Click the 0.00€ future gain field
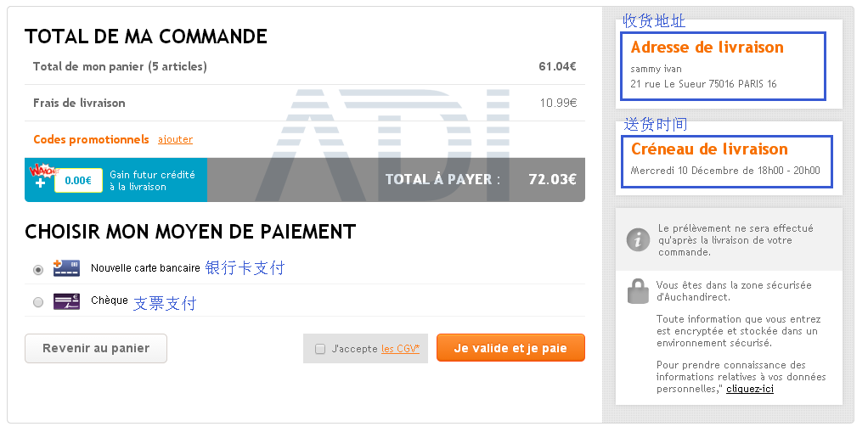 [x=78, y=180]
